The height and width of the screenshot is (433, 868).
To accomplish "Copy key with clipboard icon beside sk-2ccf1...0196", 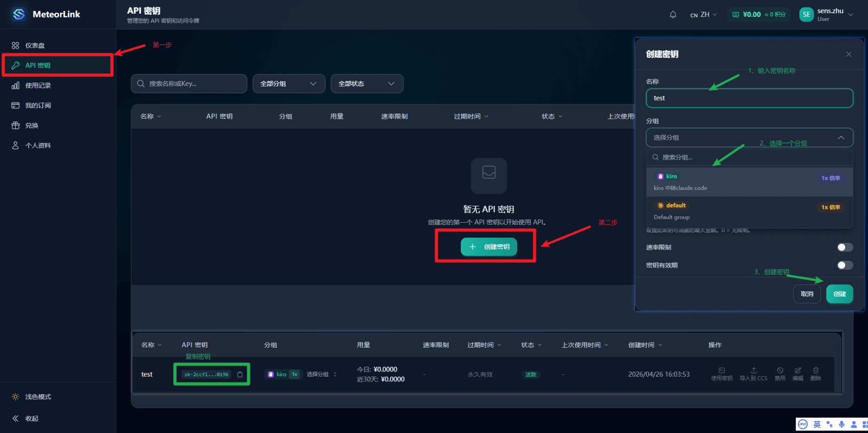I will coord(240,374).
